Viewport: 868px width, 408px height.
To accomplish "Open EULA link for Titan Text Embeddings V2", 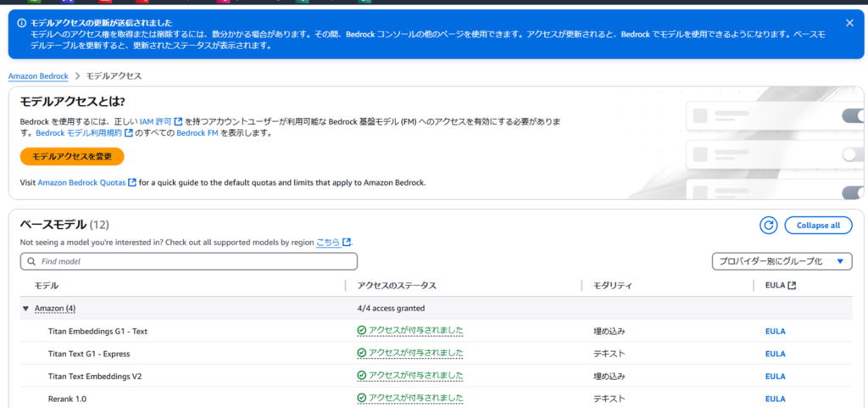I will 775,376.
